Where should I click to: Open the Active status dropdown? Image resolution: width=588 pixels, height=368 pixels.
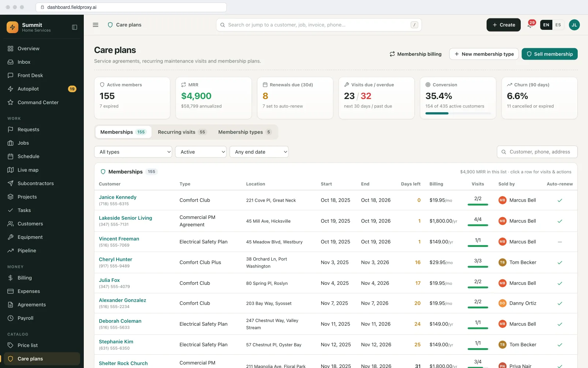201,152
